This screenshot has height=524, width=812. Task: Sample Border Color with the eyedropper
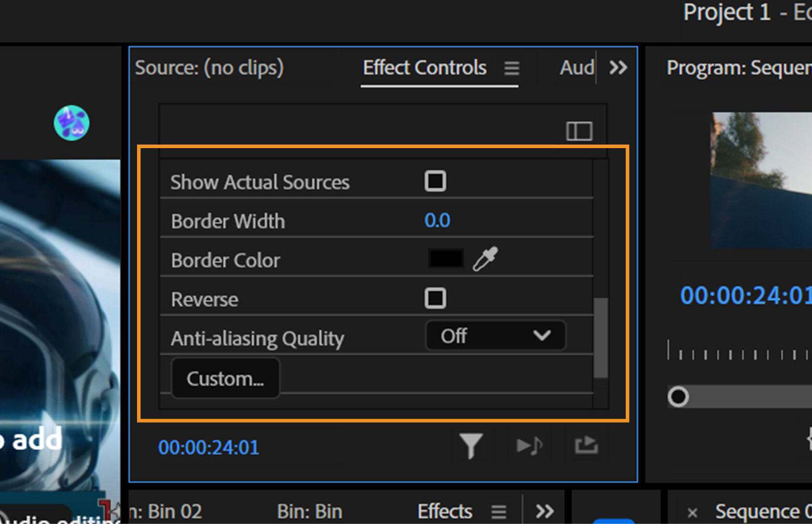tap(485, 259)
